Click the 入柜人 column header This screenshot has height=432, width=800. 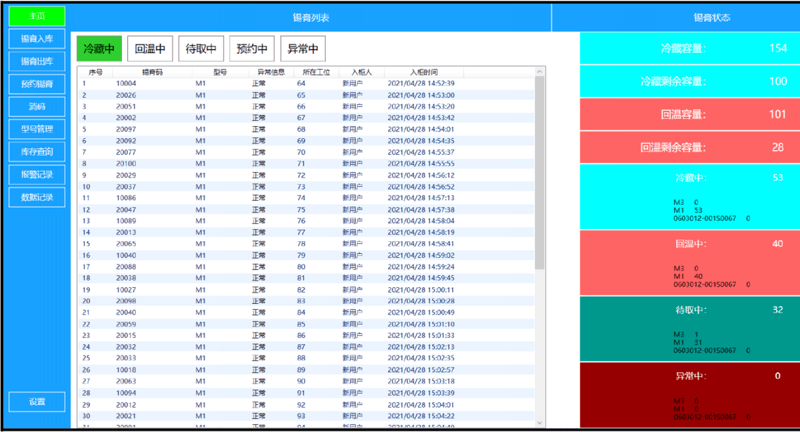click(x=362, y=72)
